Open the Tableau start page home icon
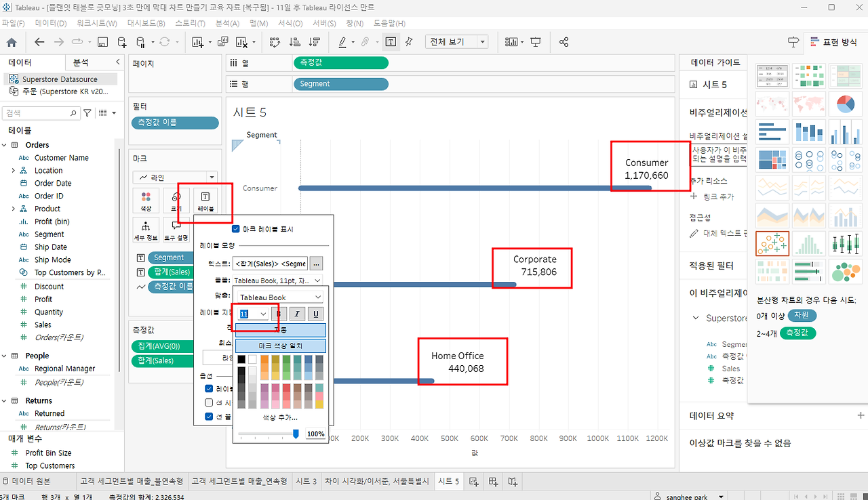This screenshot has height=500, width=868. (x=12, y=42)
